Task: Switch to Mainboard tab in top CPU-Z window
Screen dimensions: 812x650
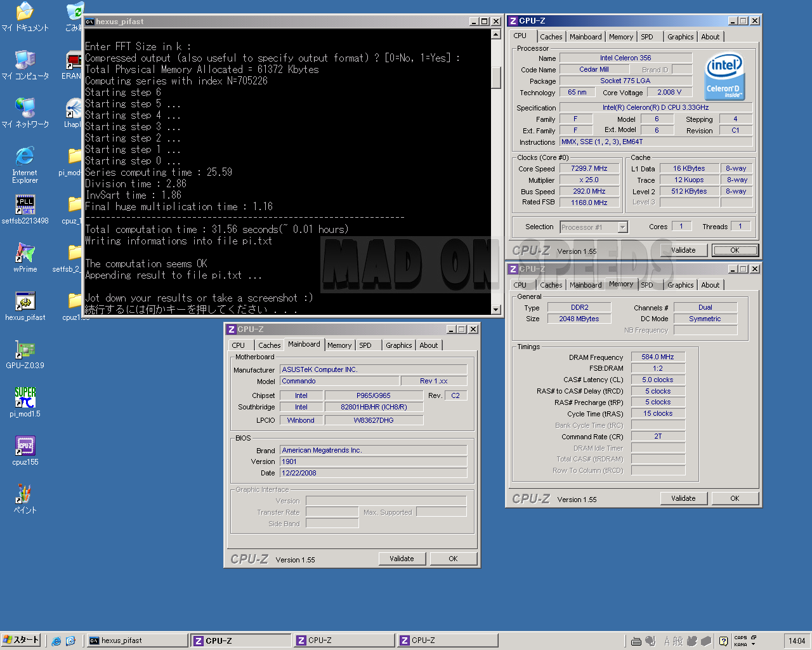Action: [x=586, y=37]
